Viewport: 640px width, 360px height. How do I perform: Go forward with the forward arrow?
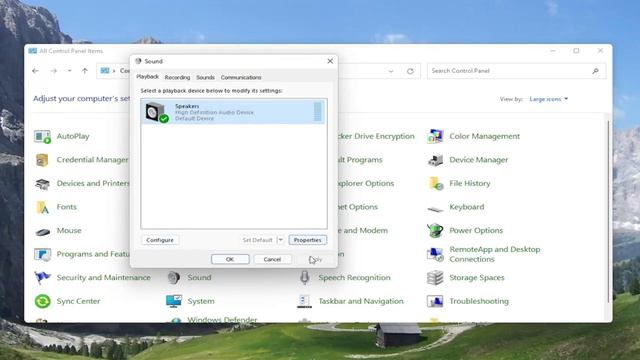point(53,71)
